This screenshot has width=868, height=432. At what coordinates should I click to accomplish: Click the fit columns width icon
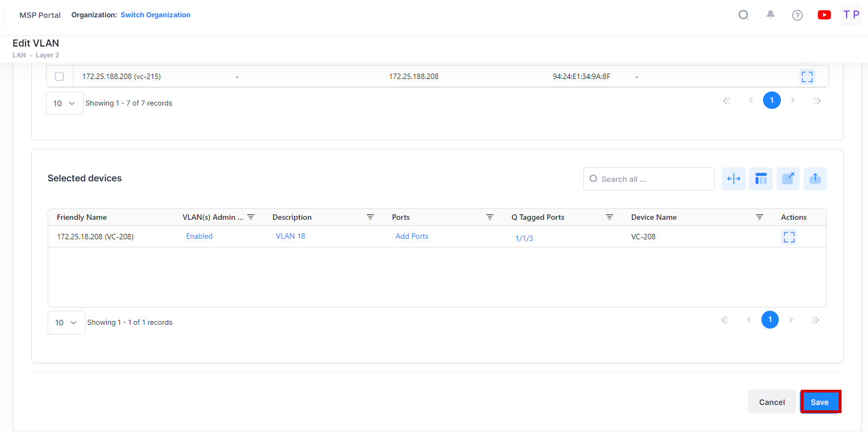pyautogui.click(x=733, y=179)
